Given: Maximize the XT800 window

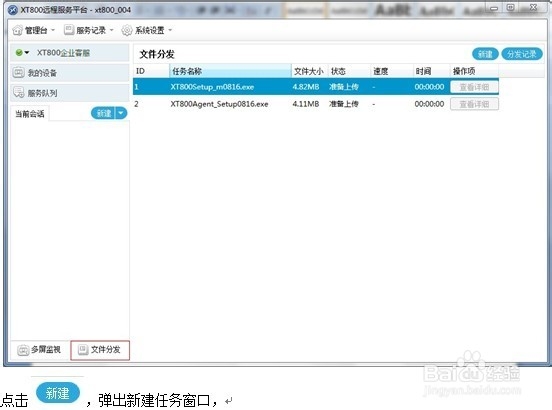Looking at the screenshot, I should [510, 7].
